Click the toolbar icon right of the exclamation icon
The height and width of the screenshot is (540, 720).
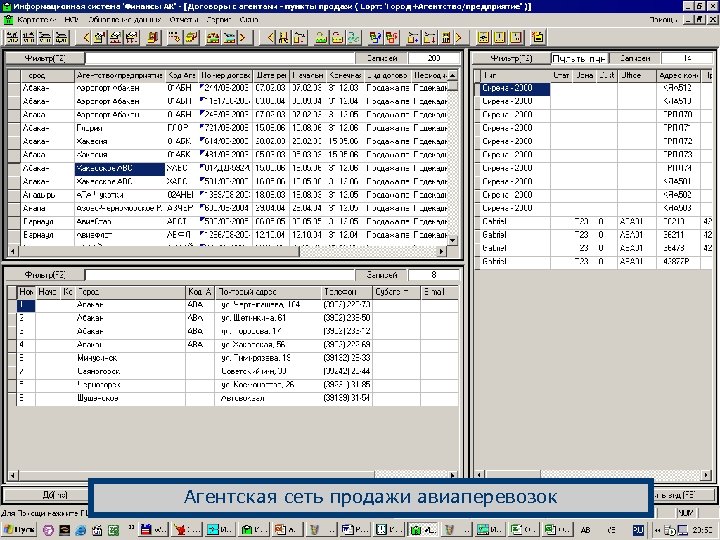click(516, 38)
